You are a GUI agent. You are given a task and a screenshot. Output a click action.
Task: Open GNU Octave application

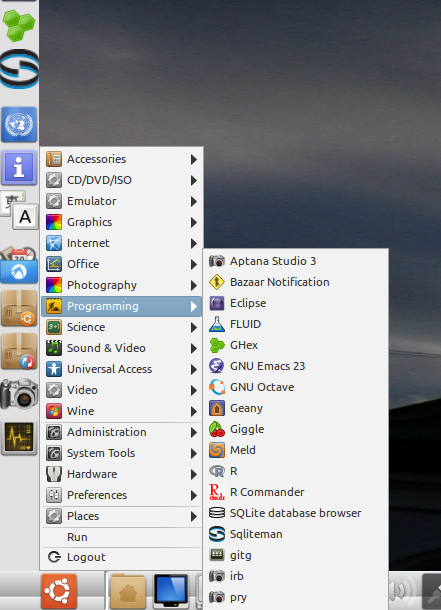(296, 387)
